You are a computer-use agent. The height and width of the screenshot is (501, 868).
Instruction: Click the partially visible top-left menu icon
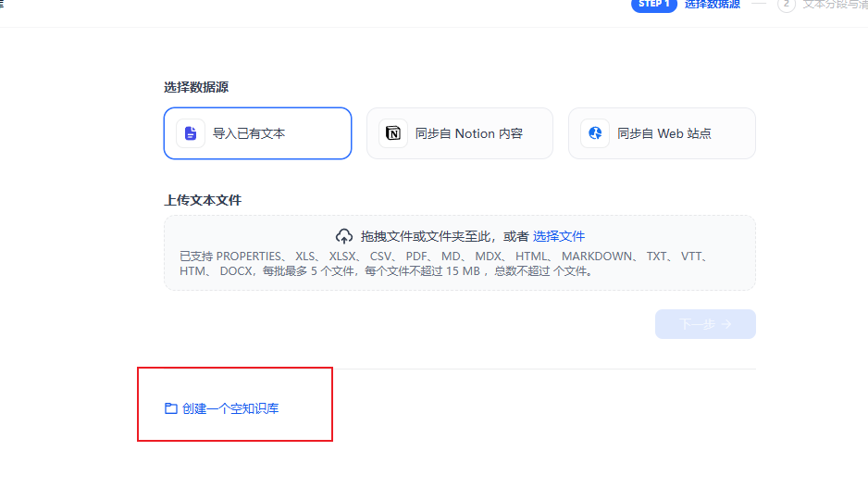tap(2, 4)
